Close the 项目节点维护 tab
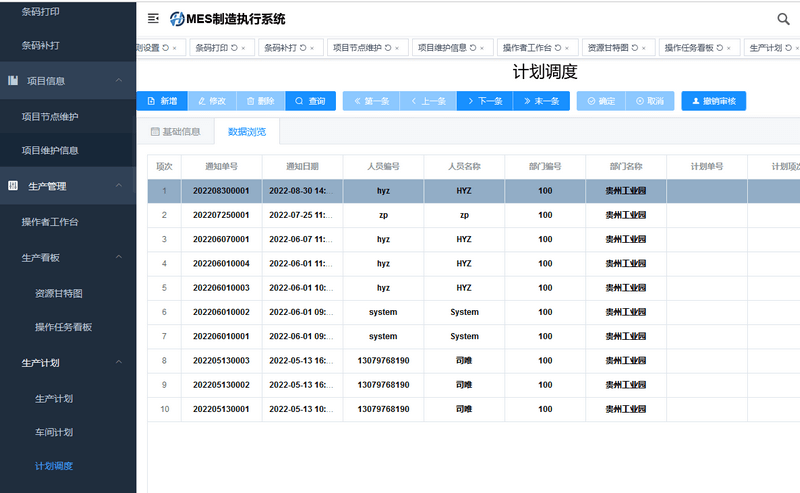This screenshot has height=493, width=800. [397, 48]
